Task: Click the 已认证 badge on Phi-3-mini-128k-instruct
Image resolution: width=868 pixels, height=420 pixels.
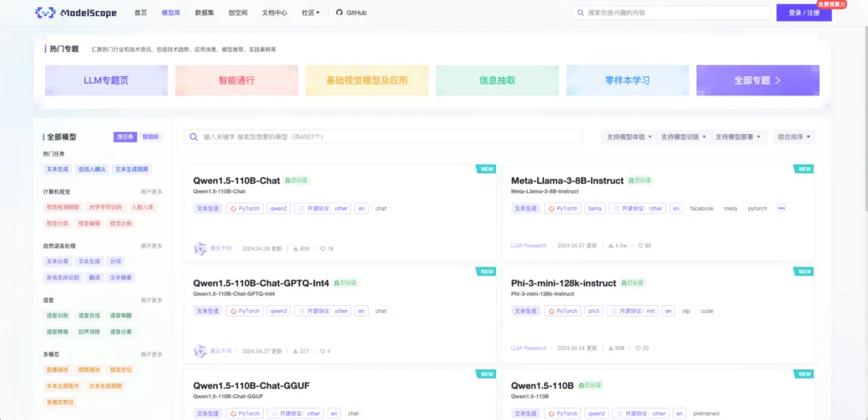Action: coord(633,283)
